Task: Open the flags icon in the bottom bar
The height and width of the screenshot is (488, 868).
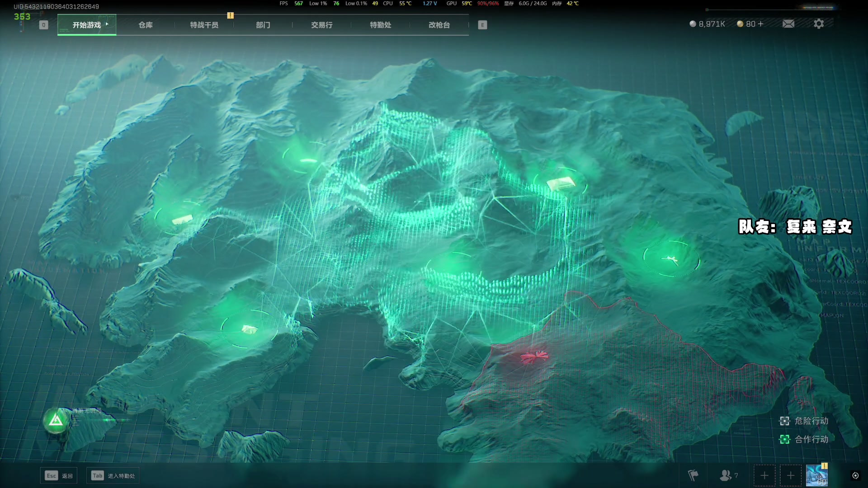Action: 693,475
